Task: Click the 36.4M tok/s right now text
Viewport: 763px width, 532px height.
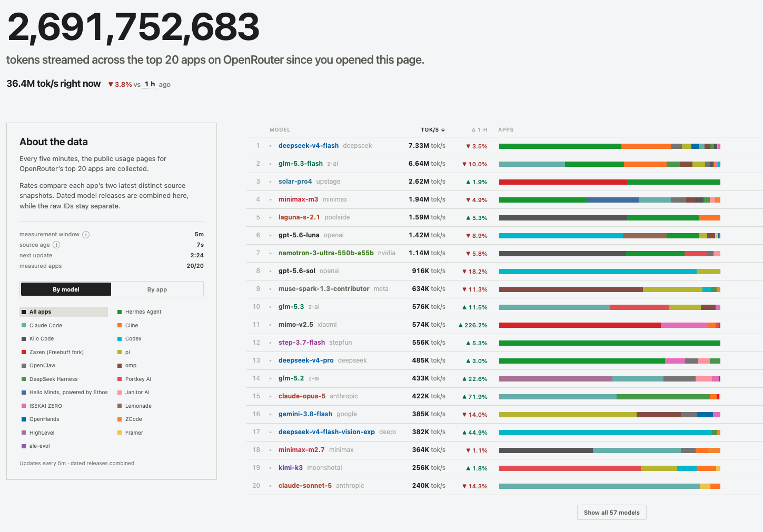Action: pyautogui.click(x=53, y=84)
